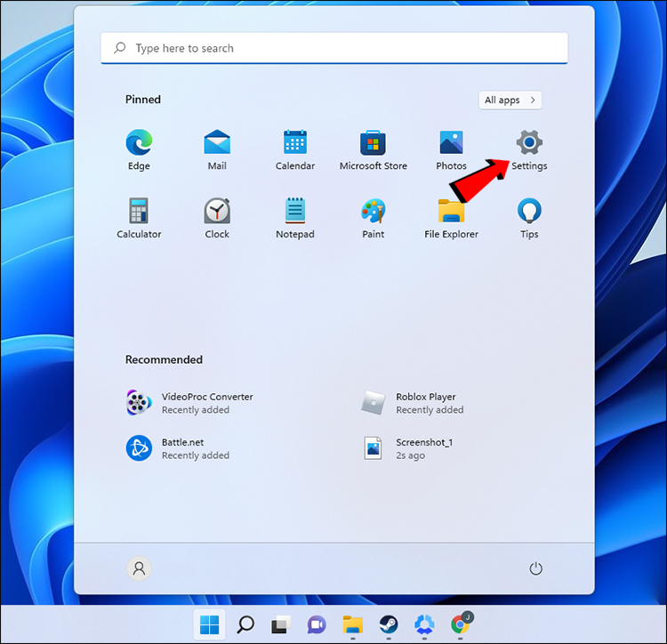Click the 'Type here to search' field

333,48
